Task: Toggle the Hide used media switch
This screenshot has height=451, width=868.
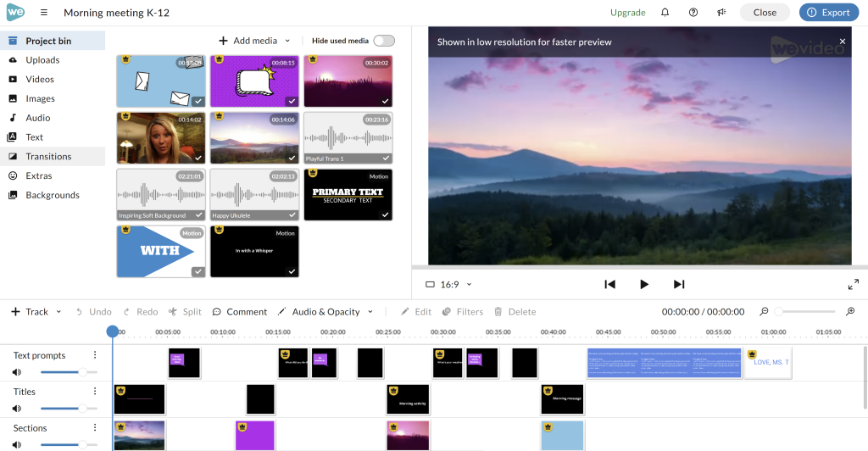Action: (x=383, y=41)
